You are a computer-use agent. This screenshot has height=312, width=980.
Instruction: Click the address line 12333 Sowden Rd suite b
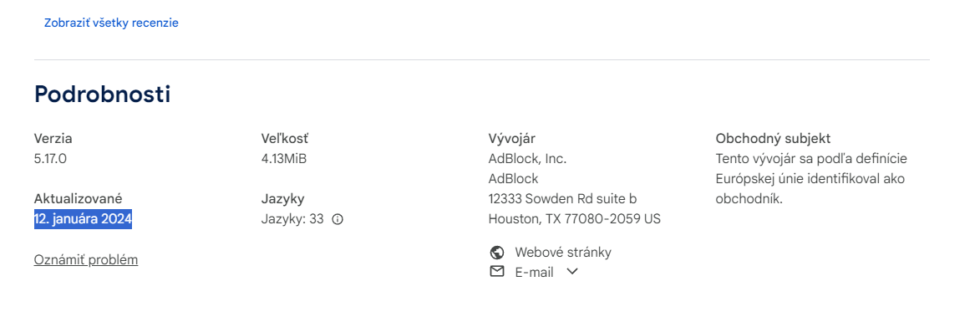pos(562,199)
